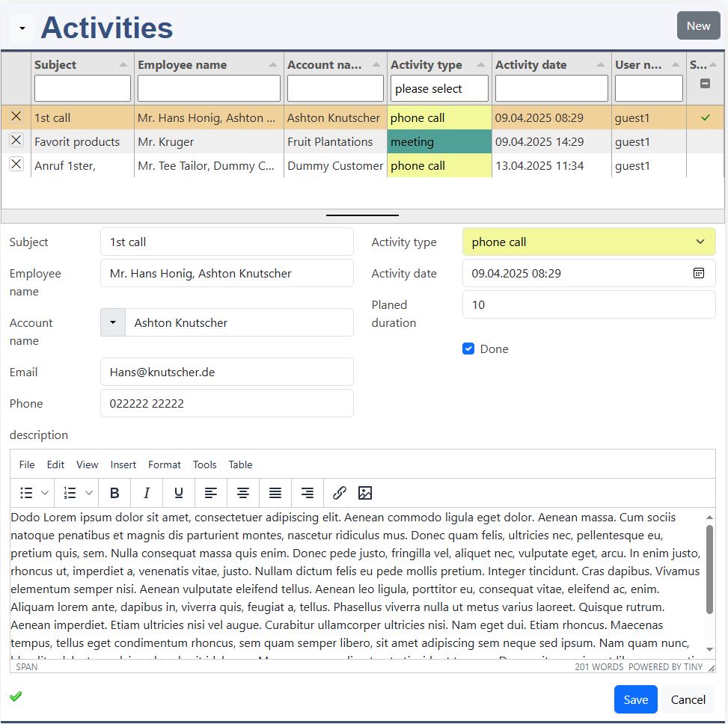Create a New activity

698,25
